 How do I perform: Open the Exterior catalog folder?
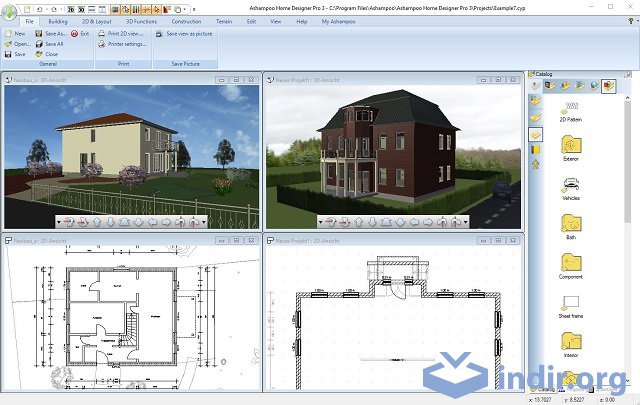point(571,148)
